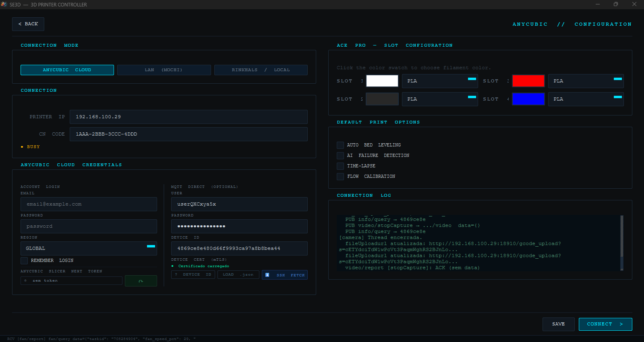Go back using the Back arrow button
This screenshot has height=342, width=644.
(x=28, y=24)
